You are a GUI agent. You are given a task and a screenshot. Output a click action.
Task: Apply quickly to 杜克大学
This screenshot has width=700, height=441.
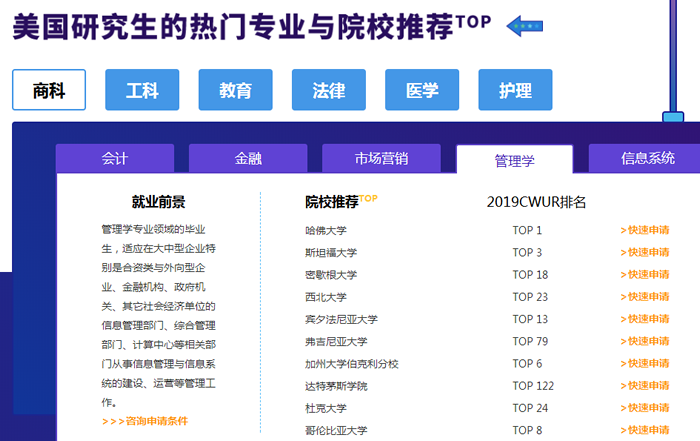(645, 408)
